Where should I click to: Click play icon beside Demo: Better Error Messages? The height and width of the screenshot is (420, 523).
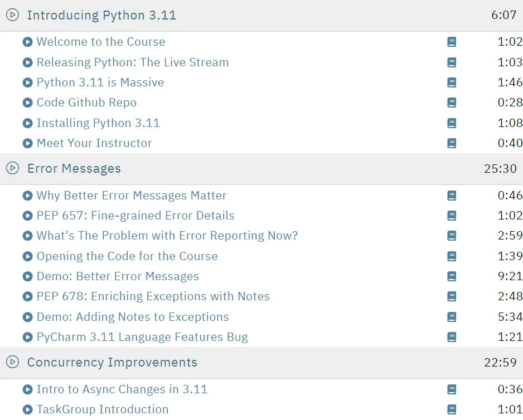point(28,276)
